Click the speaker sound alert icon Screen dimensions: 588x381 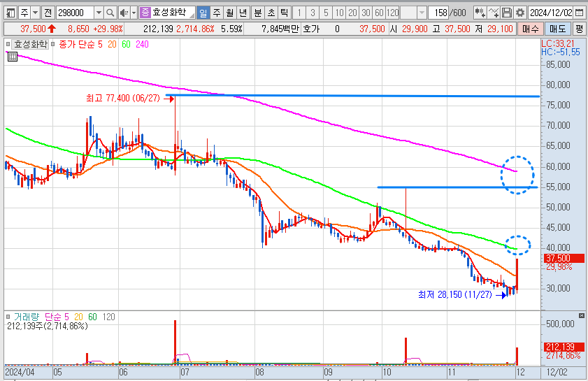(124, 13)
